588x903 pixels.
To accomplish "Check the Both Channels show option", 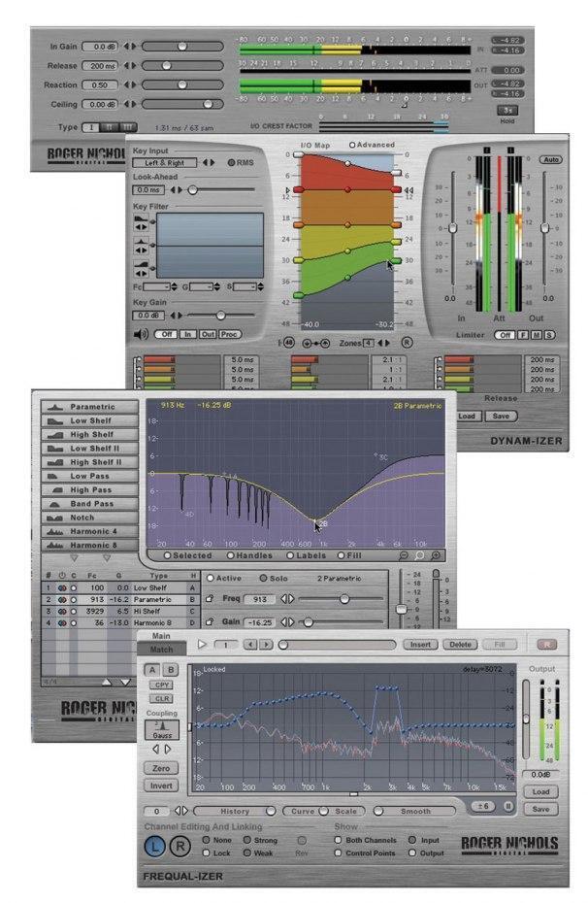I will (x=339, y=840).
